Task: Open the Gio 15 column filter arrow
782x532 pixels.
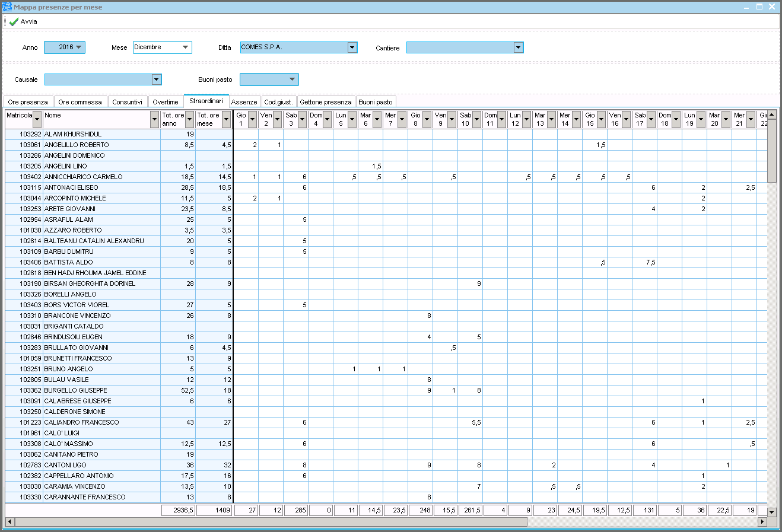Action: (x=601, y=120)
